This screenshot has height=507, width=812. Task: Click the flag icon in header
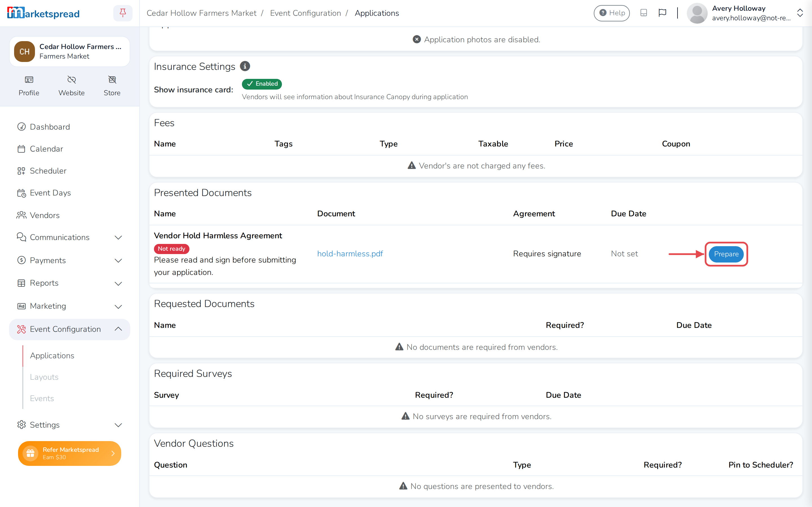(662, 13)
